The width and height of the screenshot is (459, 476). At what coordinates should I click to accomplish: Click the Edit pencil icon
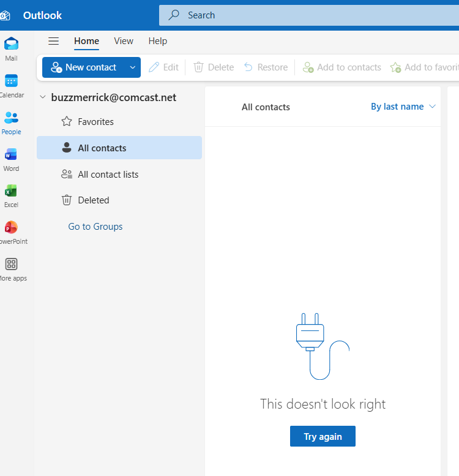pyautogui.click(x=154, y=67)
